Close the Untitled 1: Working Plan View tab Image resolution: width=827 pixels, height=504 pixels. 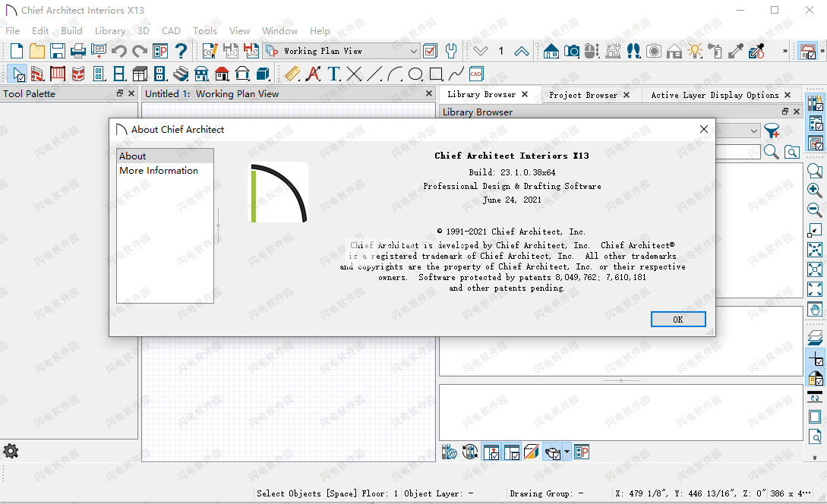click(x=429, y=93)
